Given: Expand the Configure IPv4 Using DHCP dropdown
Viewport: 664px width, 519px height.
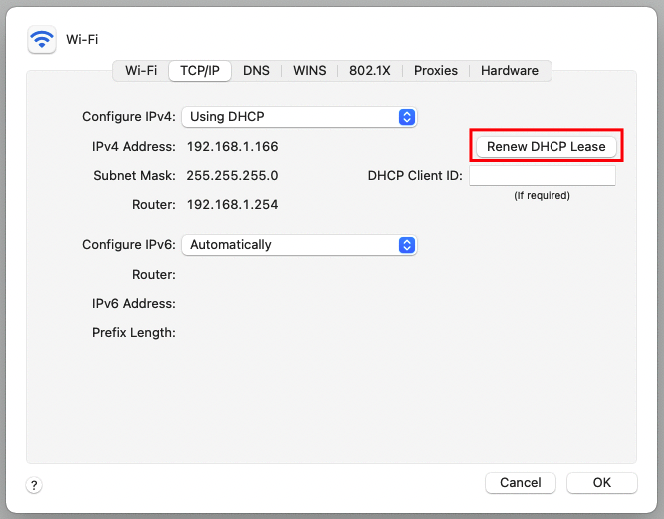Looking at the screenshot, I should 299,117.
